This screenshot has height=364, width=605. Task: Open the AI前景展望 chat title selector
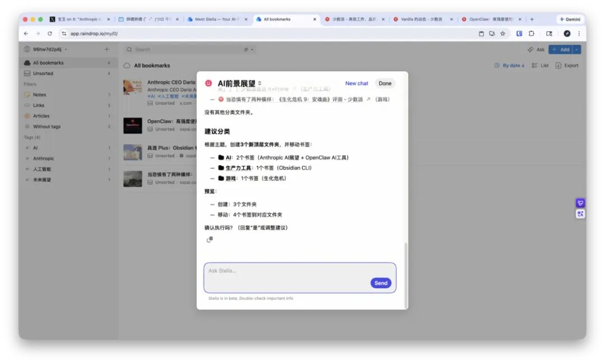pos(239,83)
